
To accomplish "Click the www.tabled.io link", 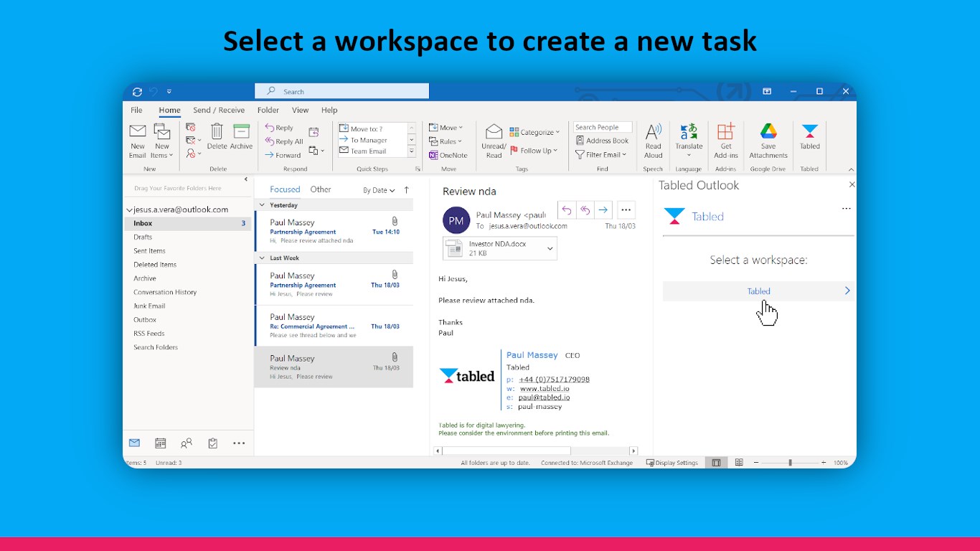I will coord(545,388).
